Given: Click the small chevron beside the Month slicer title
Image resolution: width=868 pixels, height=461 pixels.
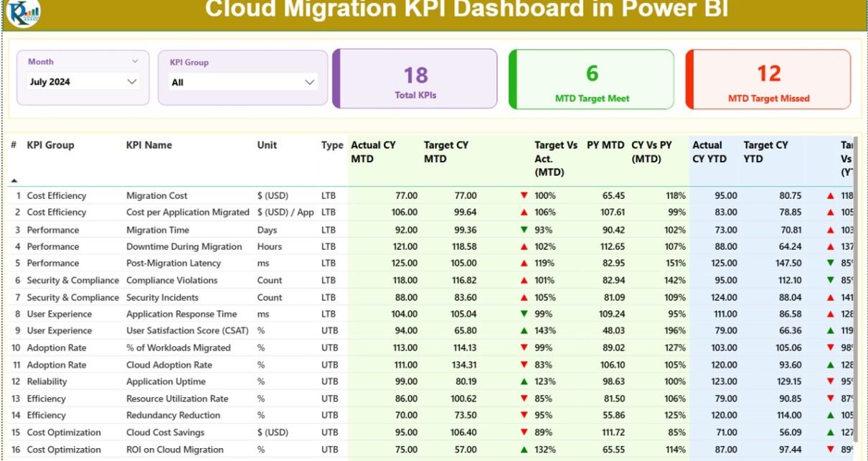Looking at the screenshot, I should pos(135,62).
